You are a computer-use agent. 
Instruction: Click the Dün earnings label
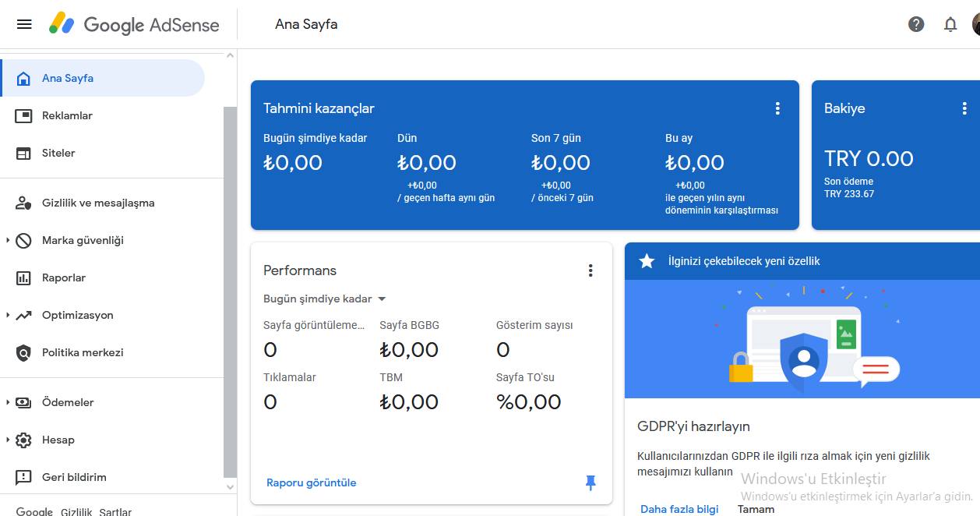pyautogui.click(x=407, y=138)
